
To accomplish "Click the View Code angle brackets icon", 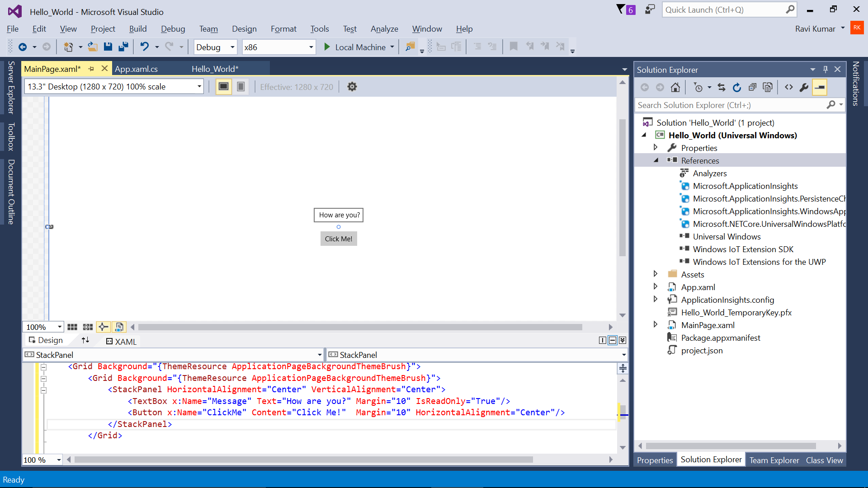I will [789, 87].
